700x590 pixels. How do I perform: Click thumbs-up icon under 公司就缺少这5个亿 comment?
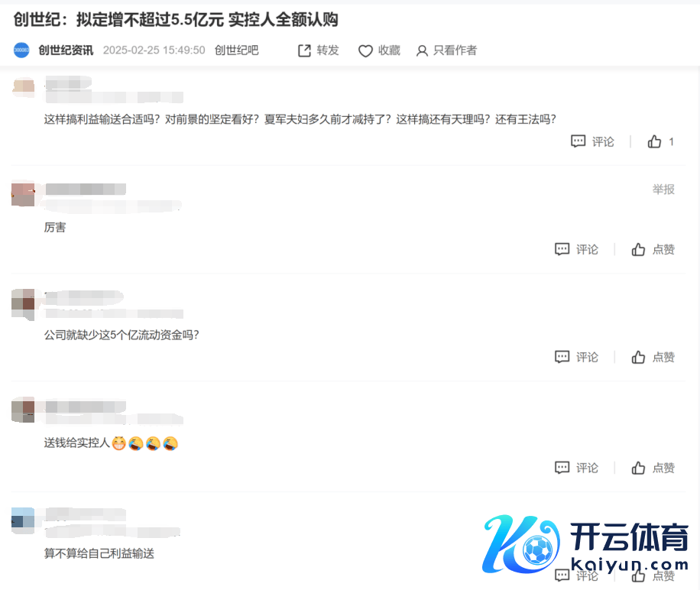tap(638, 357)
